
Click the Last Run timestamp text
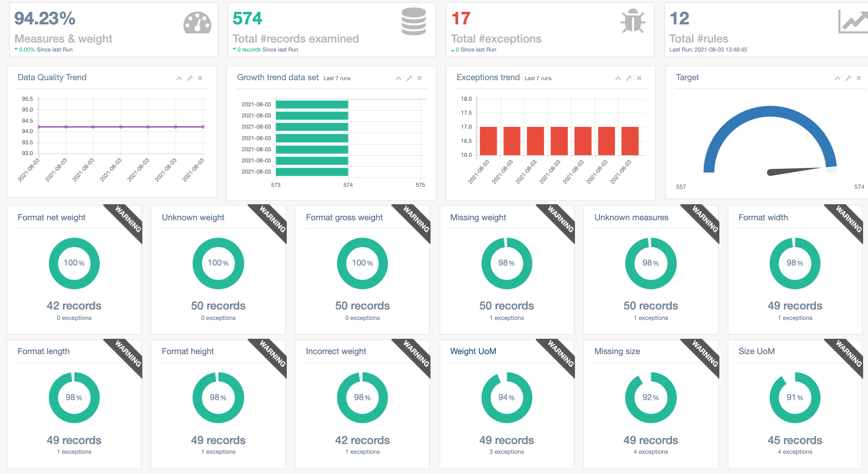[708, 49]
